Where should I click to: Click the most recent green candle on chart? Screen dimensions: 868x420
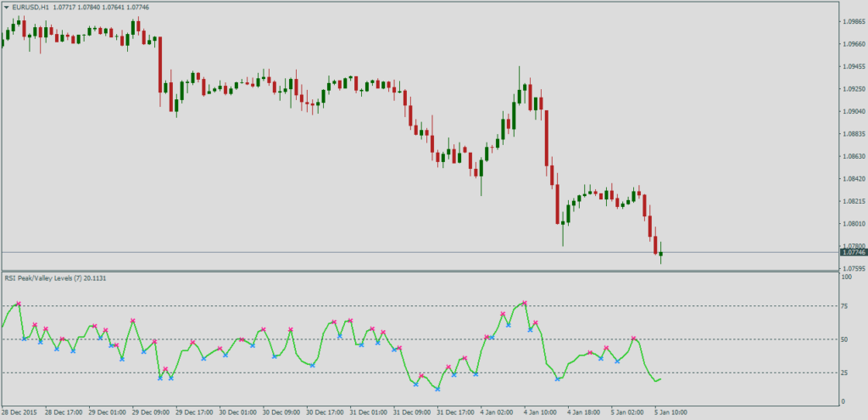point(660,253)
